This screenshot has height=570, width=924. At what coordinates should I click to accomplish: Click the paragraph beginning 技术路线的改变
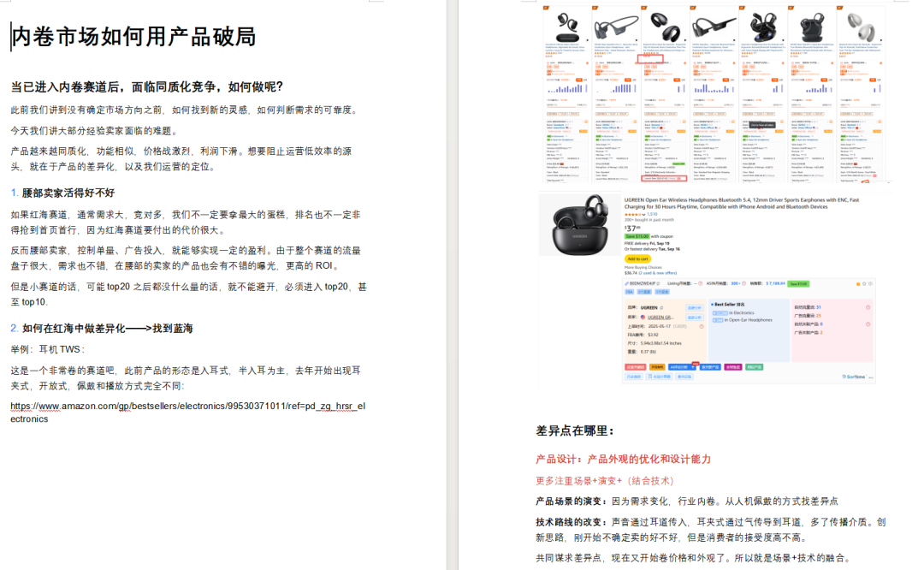711,530
